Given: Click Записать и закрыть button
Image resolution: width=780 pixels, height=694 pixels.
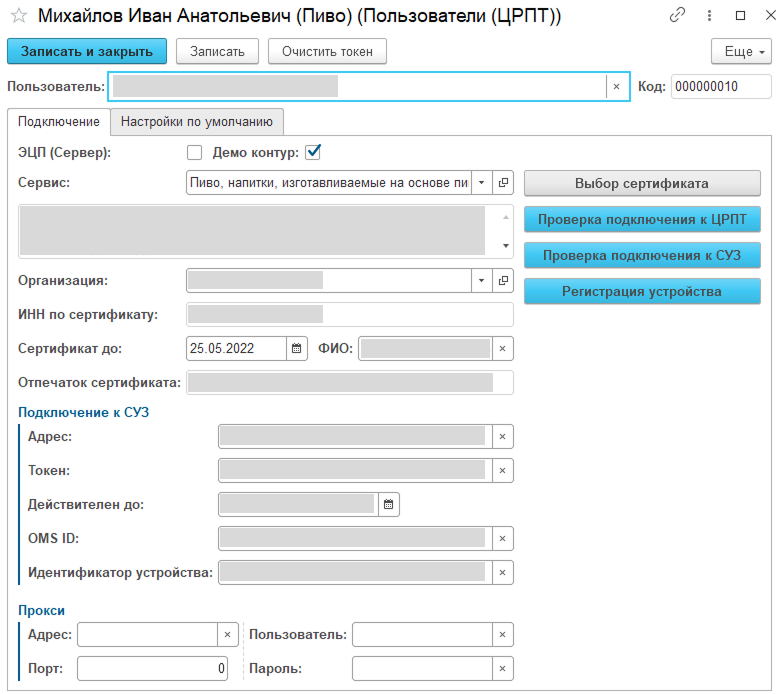Looking at the screenshot, I should (87, 52).
